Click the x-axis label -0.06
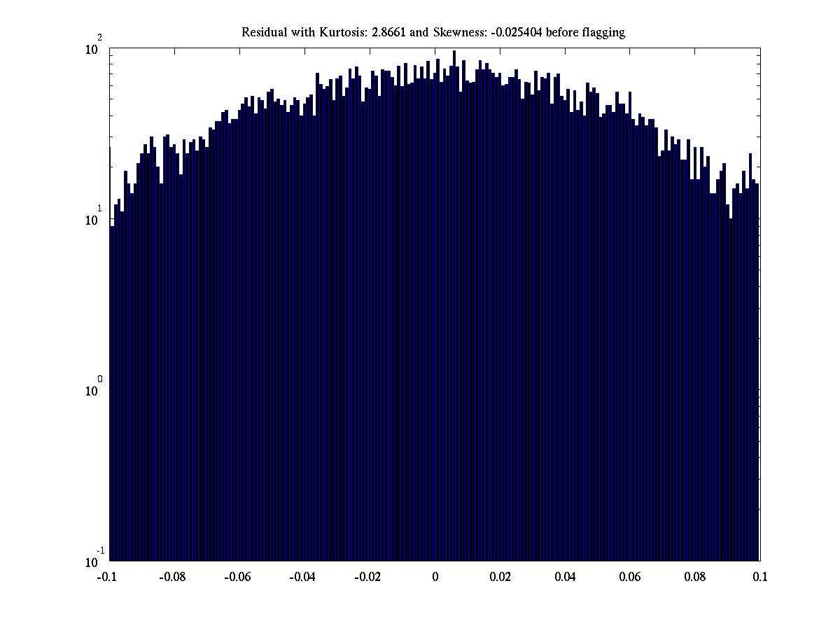The height and width of the screenshot is (630, 840). [237, 577]
